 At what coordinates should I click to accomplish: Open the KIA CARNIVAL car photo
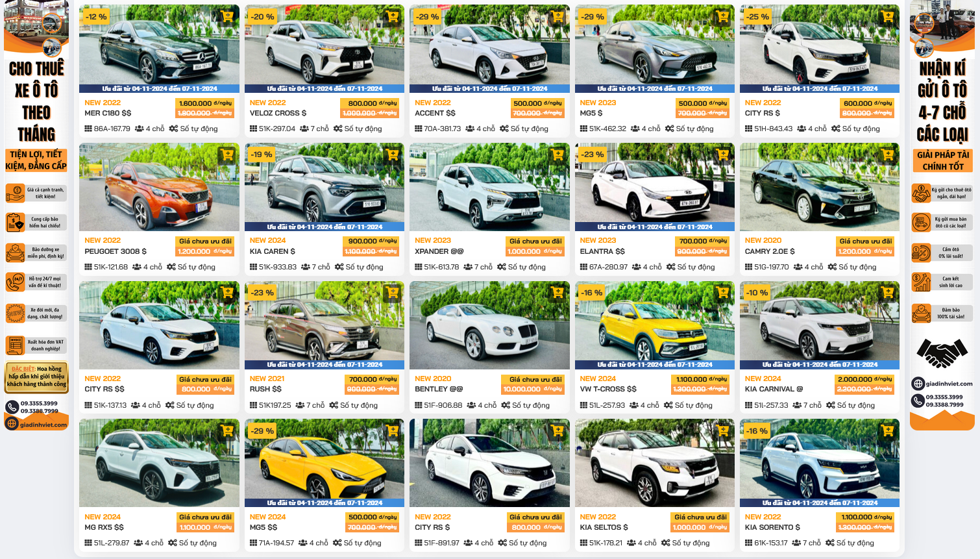(820, 325)
